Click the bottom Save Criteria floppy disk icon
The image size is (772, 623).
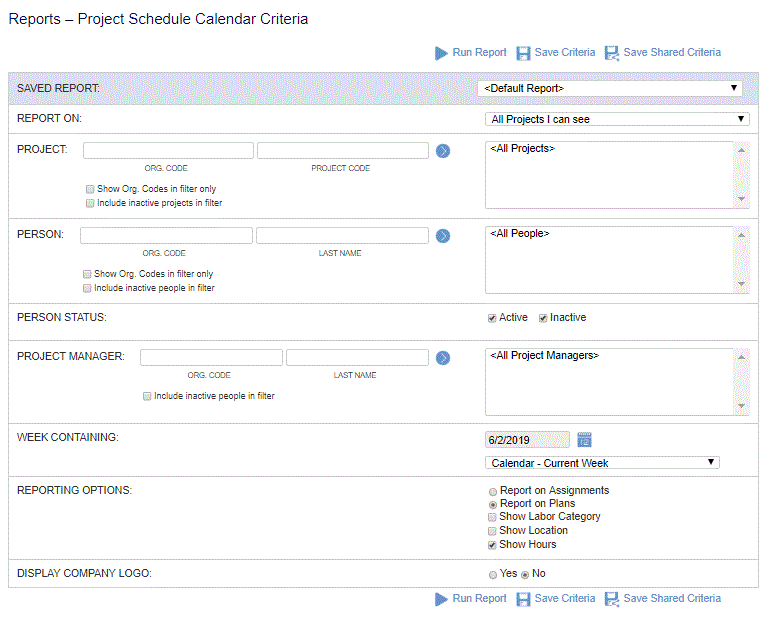523,599
